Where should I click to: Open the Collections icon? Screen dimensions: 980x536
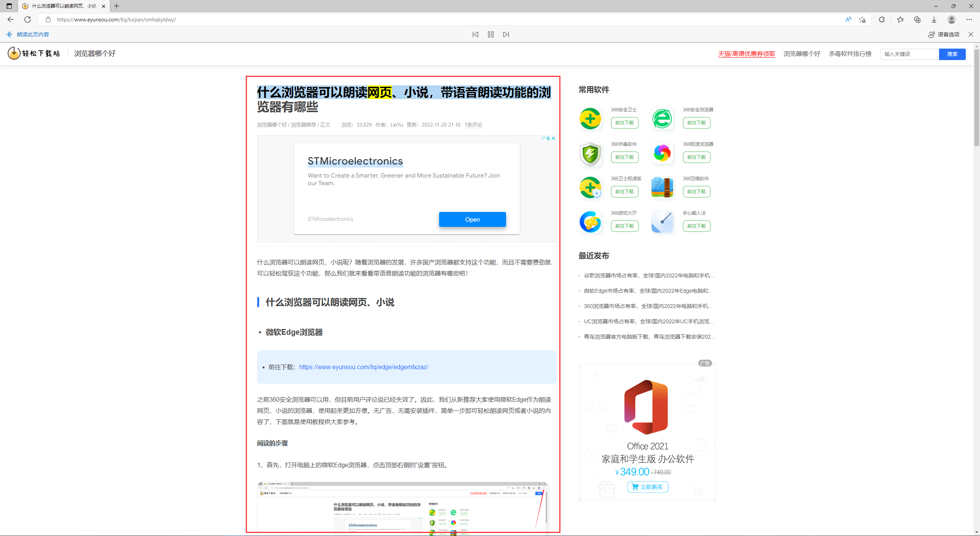pos(917,20)
